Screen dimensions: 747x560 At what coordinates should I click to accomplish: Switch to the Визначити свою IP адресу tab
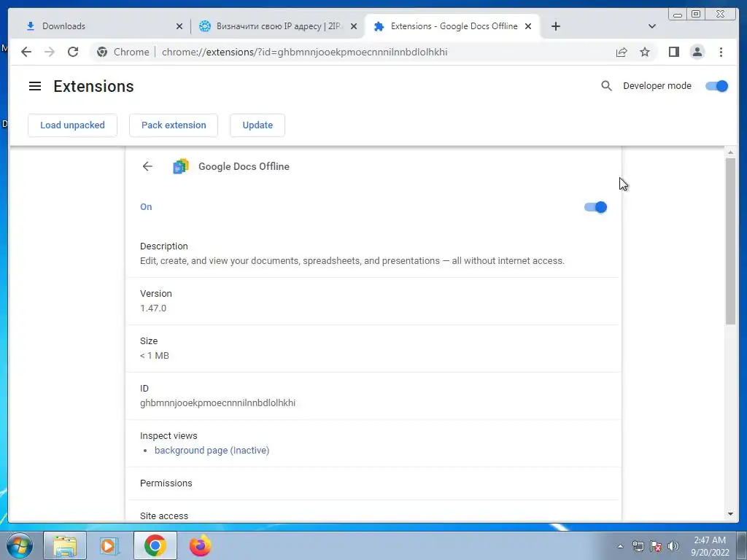pos(278,26)
